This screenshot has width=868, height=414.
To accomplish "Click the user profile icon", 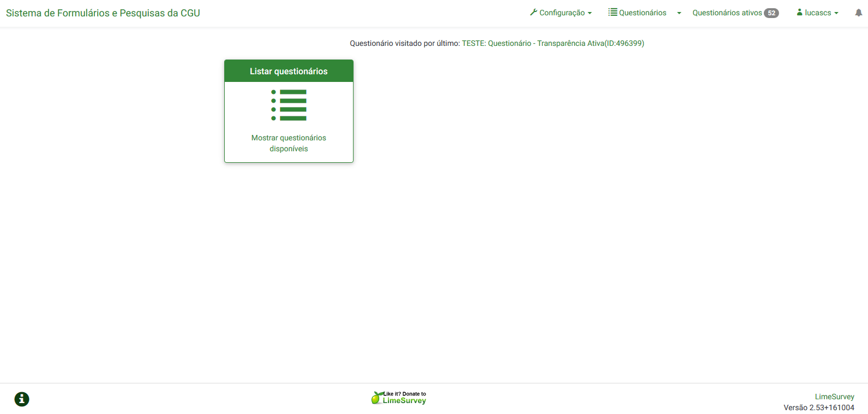I will pos(800,12).
